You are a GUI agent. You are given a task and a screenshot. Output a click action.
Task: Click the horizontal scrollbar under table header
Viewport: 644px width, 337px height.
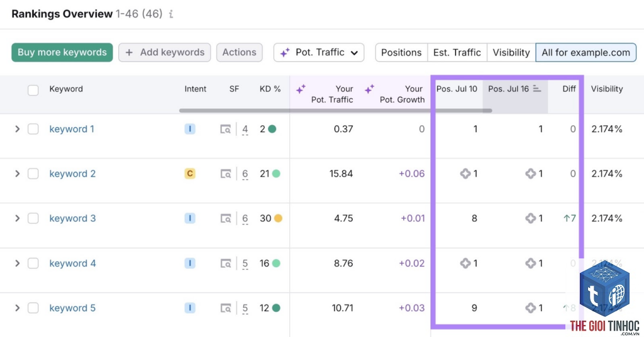336,111
